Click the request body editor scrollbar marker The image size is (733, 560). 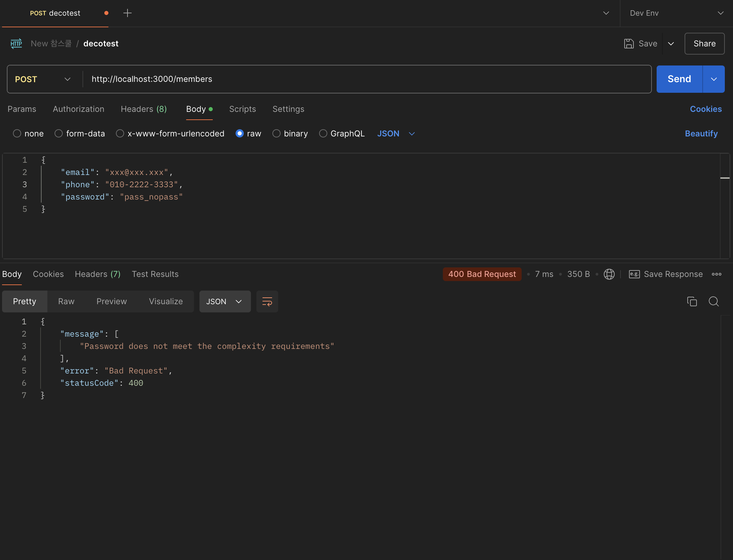[724, 178]
